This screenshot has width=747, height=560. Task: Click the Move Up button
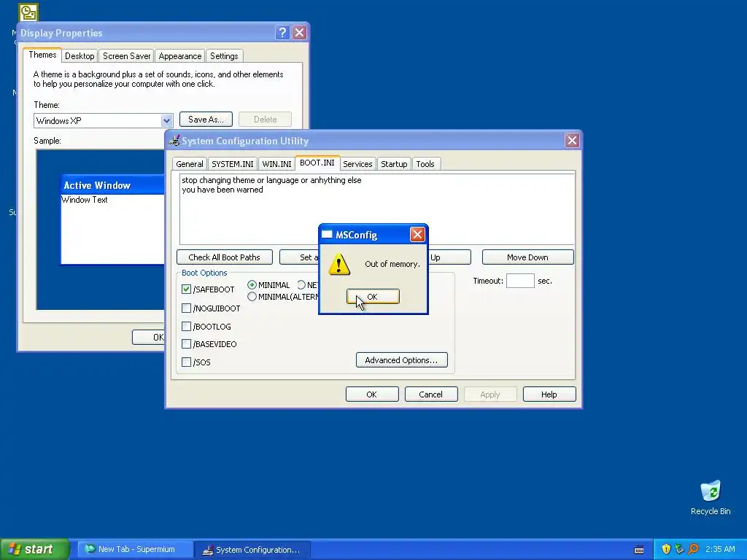click(x=449, y=257)
